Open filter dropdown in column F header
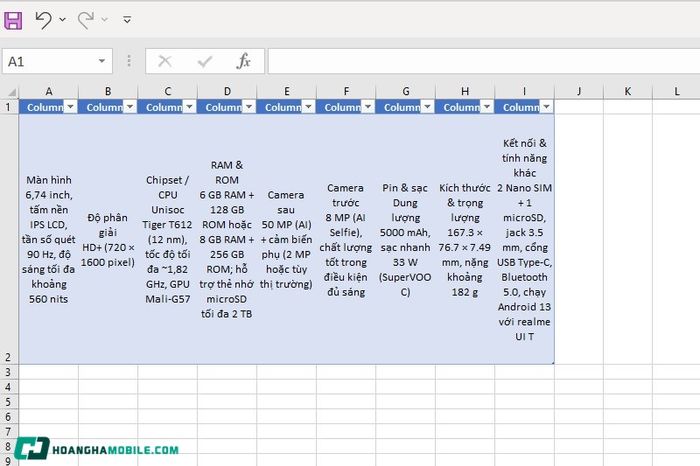This screenshot has width=700, height=466. pyautogui.click(x=368, y=107)
